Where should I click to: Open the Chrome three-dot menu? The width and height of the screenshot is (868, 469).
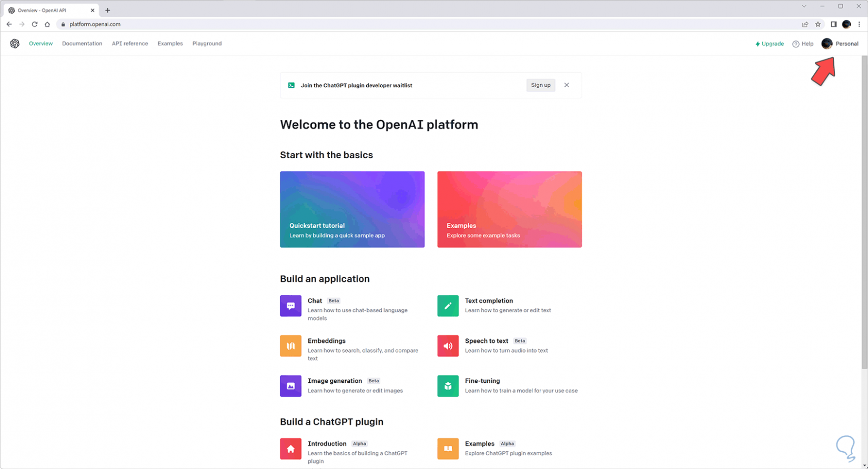860,24
